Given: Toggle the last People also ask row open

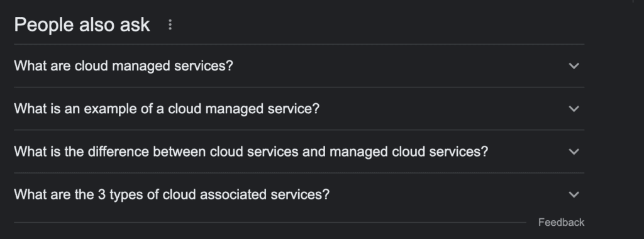Looking at the screenshot, I should pos(299,194).
